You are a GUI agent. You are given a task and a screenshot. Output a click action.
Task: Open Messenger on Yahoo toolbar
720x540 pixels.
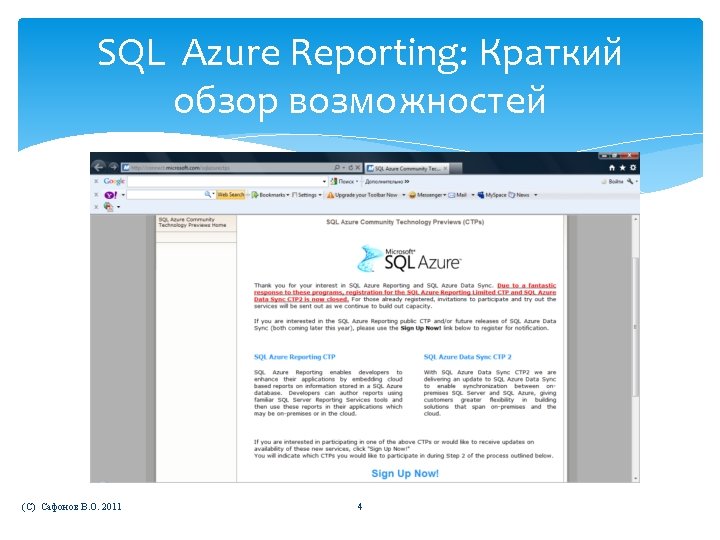[x=428, y=195]
